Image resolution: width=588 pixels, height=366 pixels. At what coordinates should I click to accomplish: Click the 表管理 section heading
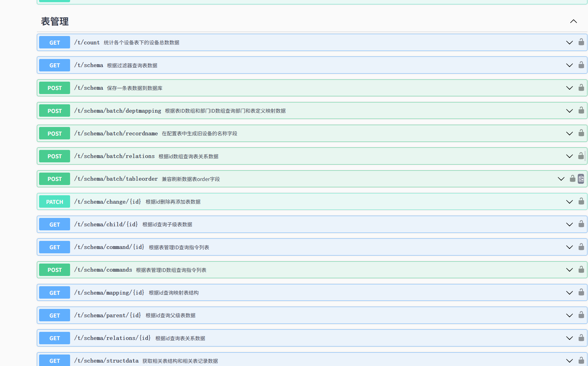(x=55, y=21)
